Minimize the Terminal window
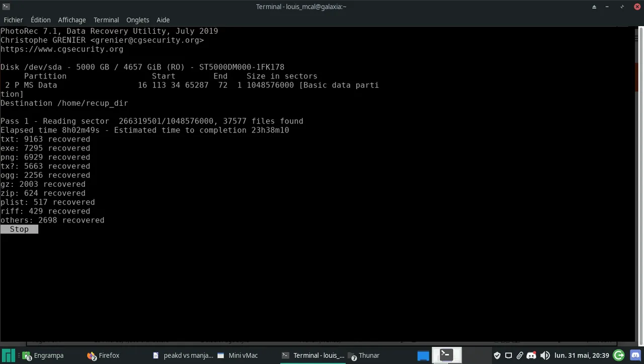Viewport: 644px width, 364px height. [x=607, y=7]
